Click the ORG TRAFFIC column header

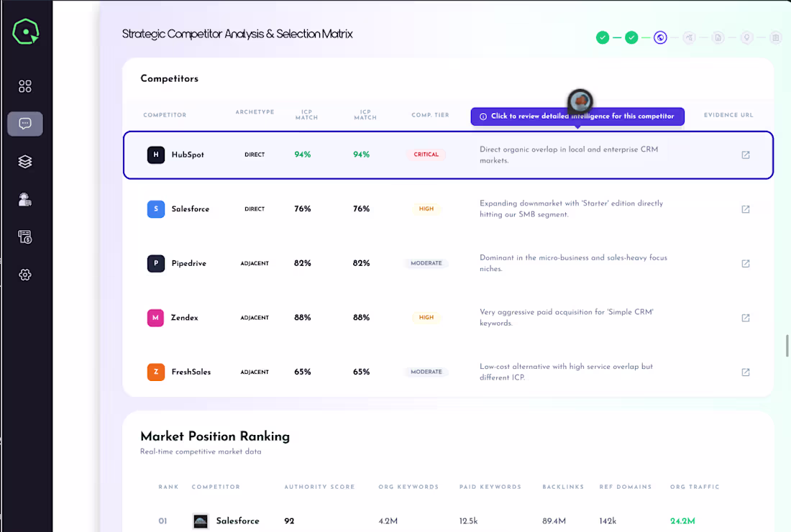(x=695, y=487)
